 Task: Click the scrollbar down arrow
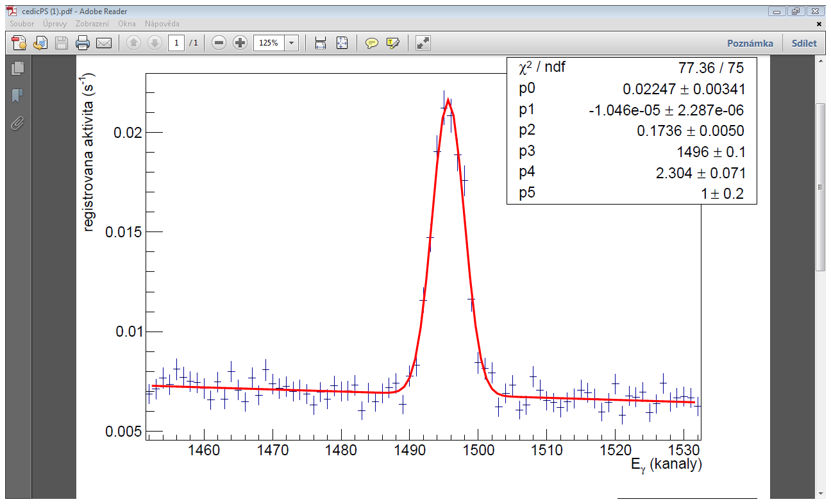tap(820, 493)
